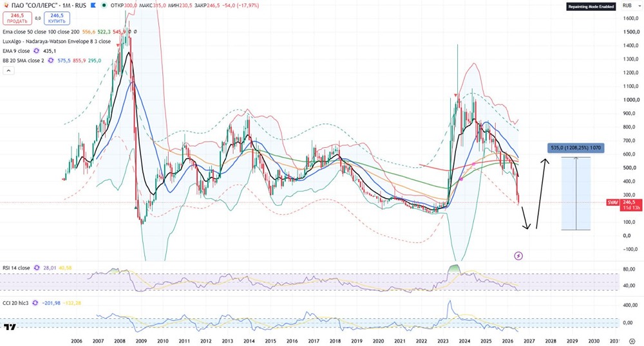Image resolution: width=644 pixels, height=346 pixels.
Task: Click the Sollers company logo icon
Action: point(6,6)
